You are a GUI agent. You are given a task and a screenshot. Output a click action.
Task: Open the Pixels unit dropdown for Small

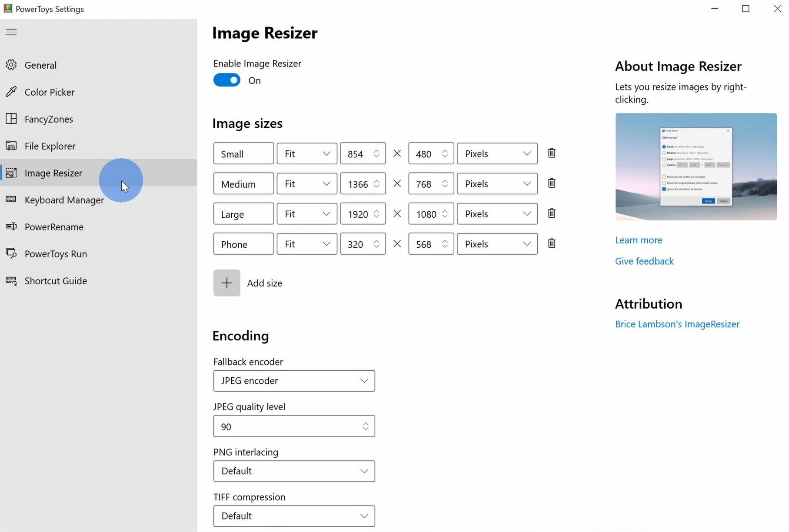497,153
